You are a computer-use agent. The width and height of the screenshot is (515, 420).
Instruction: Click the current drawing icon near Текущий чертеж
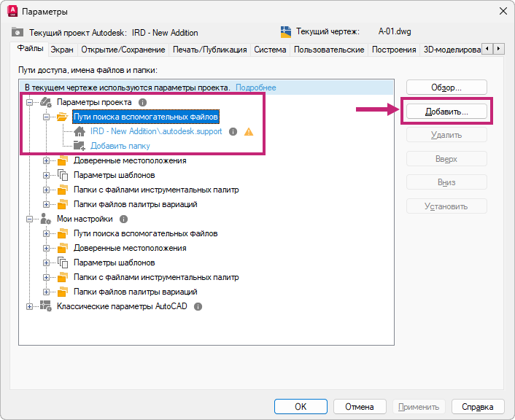coord(286,32)
